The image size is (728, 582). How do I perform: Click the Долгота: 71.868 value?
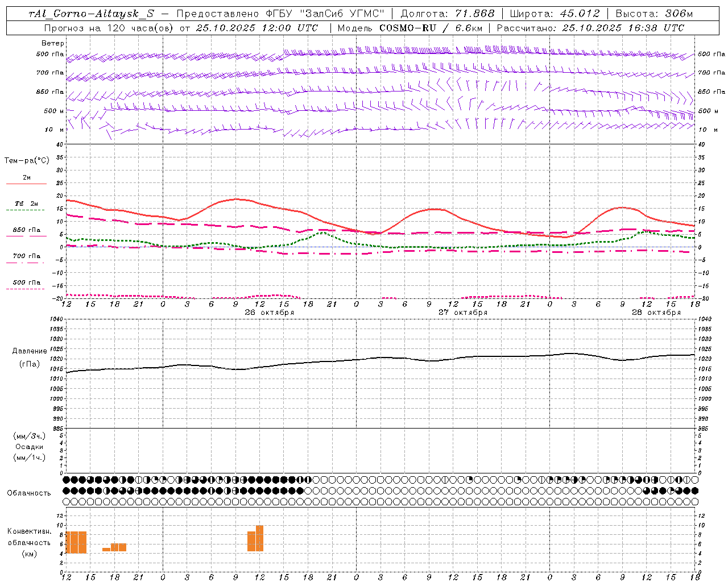pyautogui.click(x=448, y=14)
